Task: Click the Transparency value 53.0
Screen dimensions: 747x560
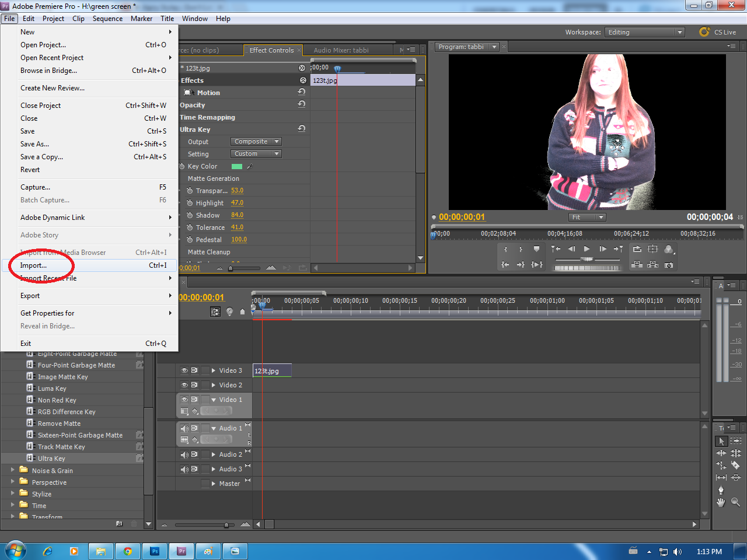Action: (x=237, y=191)
